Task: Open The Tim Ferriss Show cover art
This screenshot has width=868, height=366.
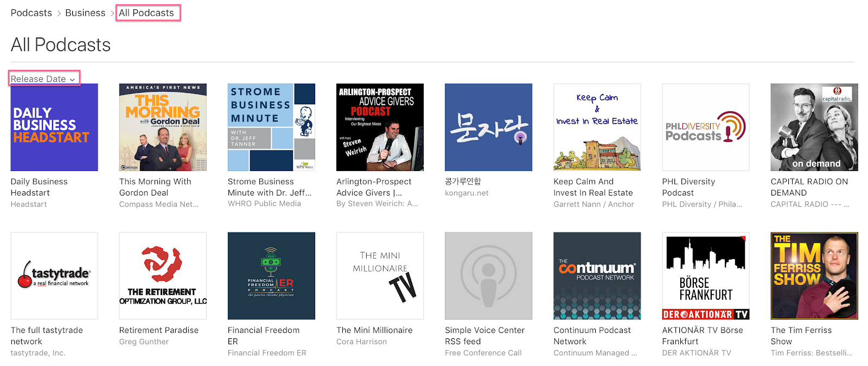Action: click(814, 276)
